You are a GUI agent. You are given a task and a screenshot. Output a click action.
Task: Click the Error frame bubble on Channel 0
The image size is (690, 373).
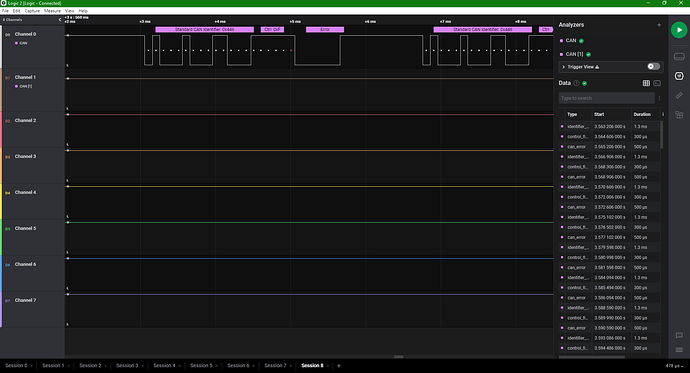[325, 29]
